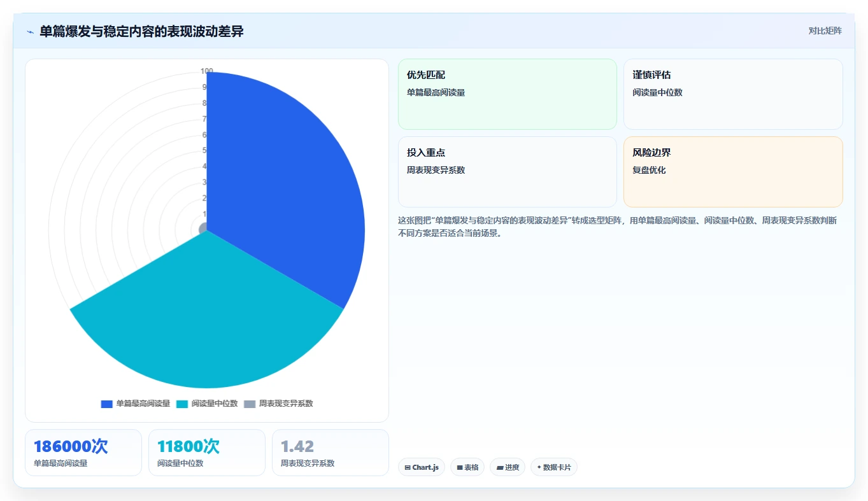
Task: Click the description paragraph starting 这张图把
Action: 618,227
